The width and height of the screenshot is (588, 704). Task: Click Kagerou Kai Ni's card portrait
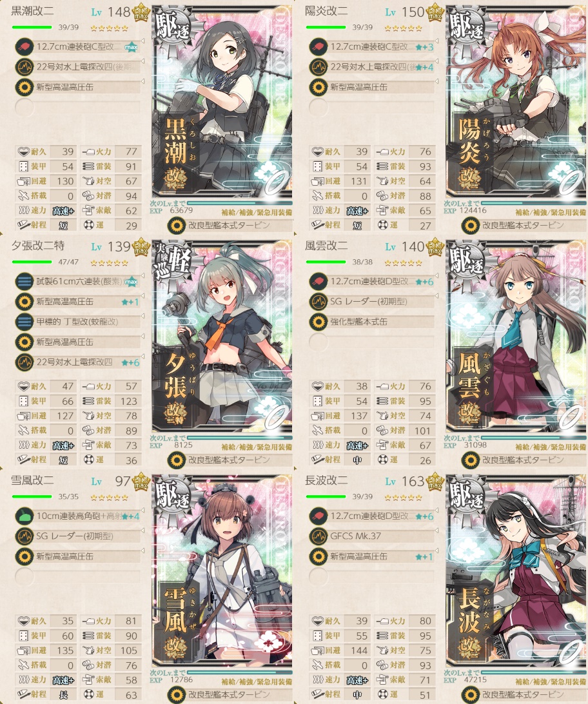click(516, 102)
